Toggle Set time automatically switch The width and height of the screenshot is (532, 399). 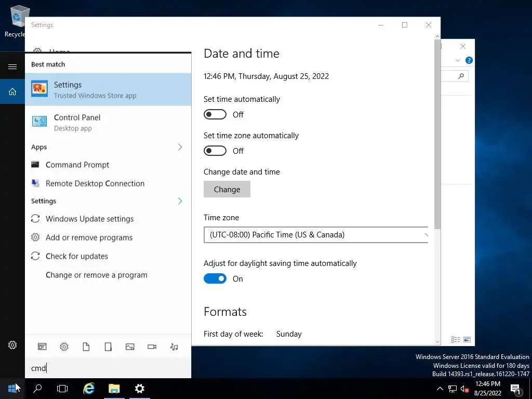click(x=215, y=114)
